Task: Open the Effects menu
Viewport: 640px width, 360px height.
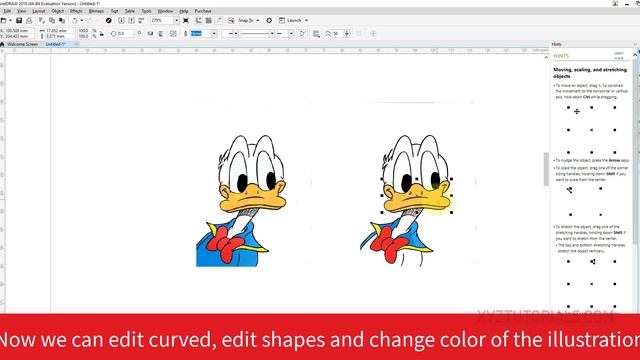Action: click(x=76, y=11)
